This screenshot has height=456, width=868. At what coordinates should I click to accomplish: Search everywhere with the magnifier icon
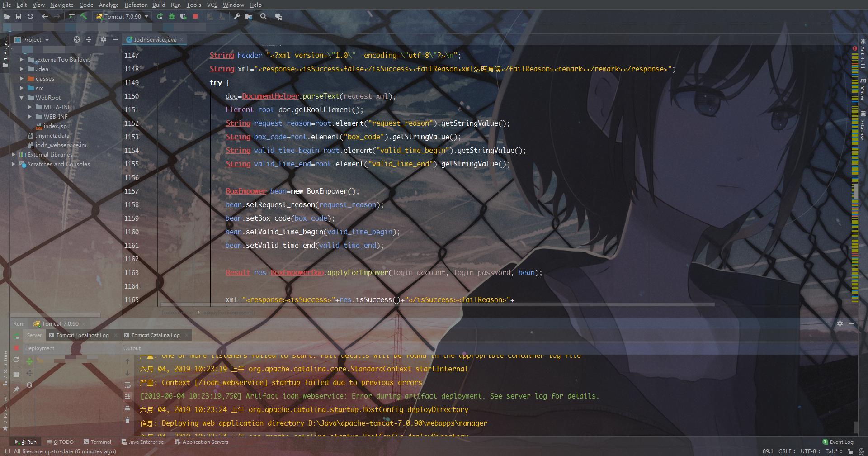(263, 16)
